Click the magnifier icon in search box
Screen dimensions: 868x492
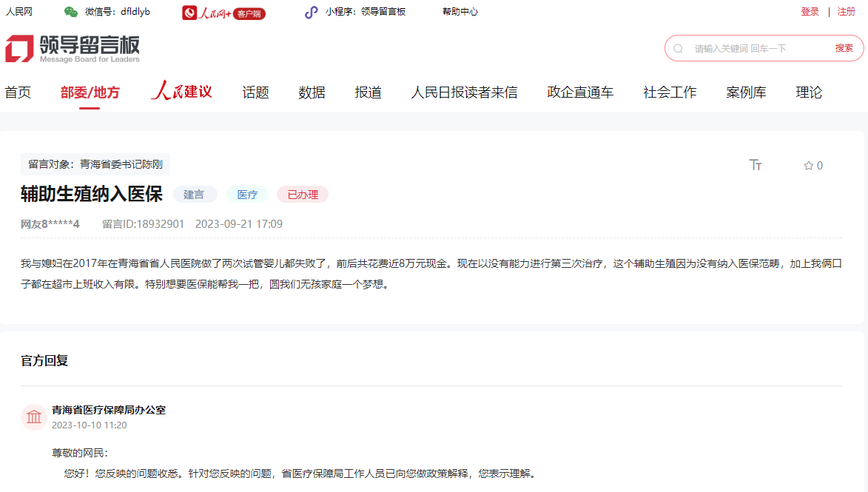[678, 48]
